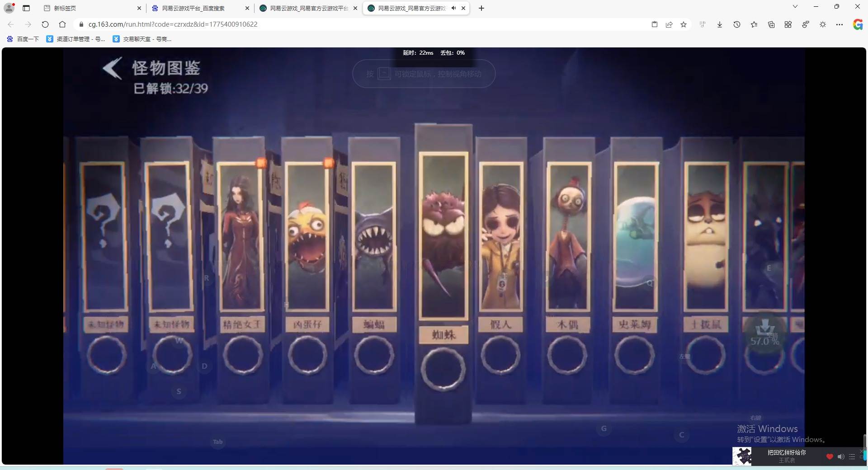Image resolution: width=868 pixels, height=470 pixels.
Task: Close the 网易云游戏平台_百度搜索 tab
Action: (x=247, y=8)
